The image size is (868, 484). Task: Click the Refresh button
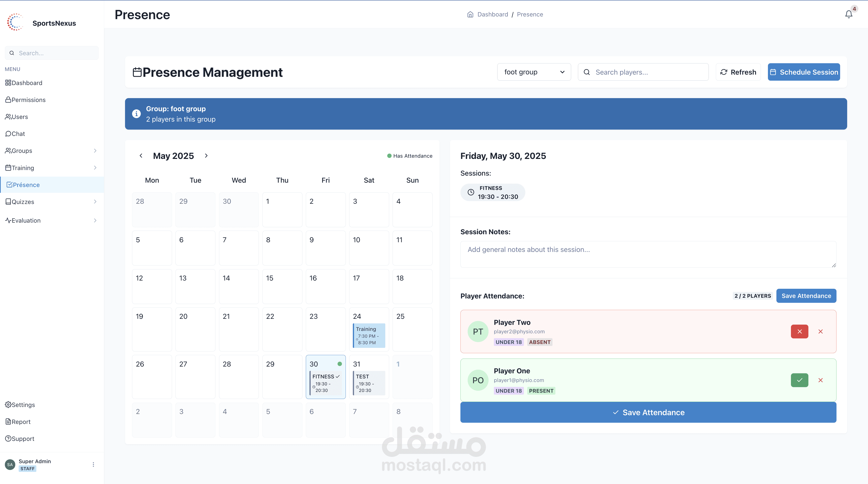click(738, 72)
